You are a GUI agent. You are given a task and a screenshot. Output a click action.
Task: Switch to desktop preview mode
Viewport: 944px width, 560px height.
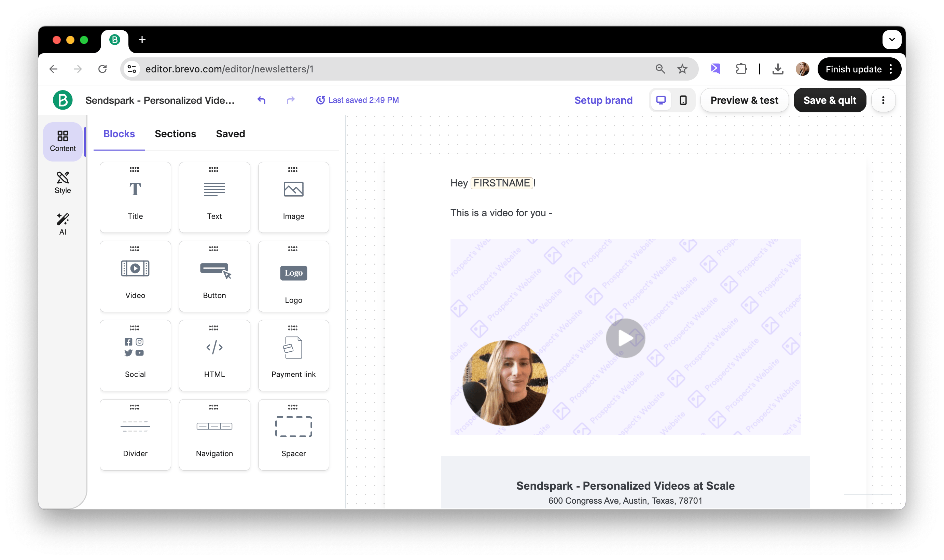(661, 100)
